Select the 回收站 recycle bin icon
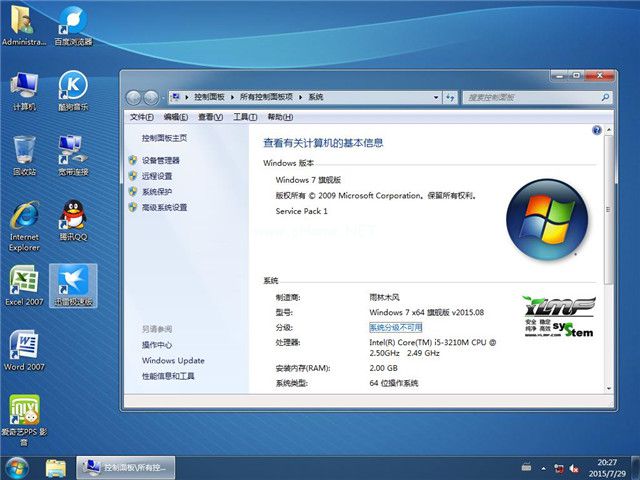 pos(24,156)
